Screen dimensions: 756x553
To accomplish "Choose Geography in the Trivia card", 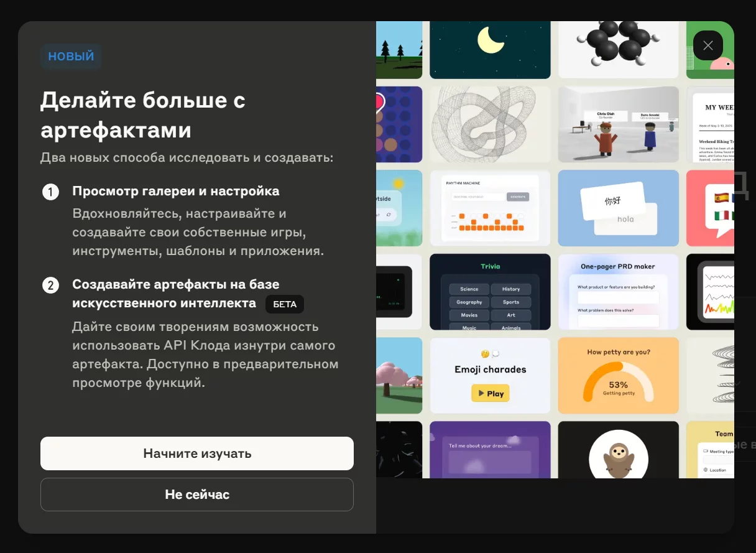I will (469, 302).
